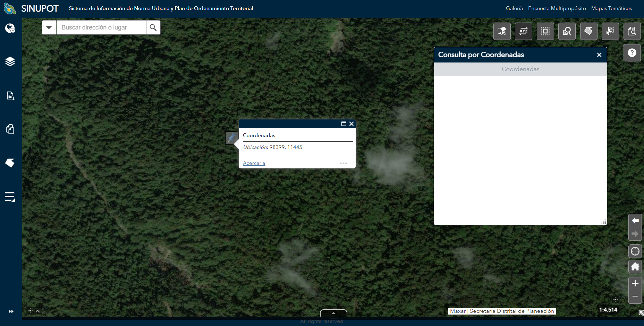This screenshot has height=326, width=644.
Task: Open the document search tool icon
Action: coord(632,31)
